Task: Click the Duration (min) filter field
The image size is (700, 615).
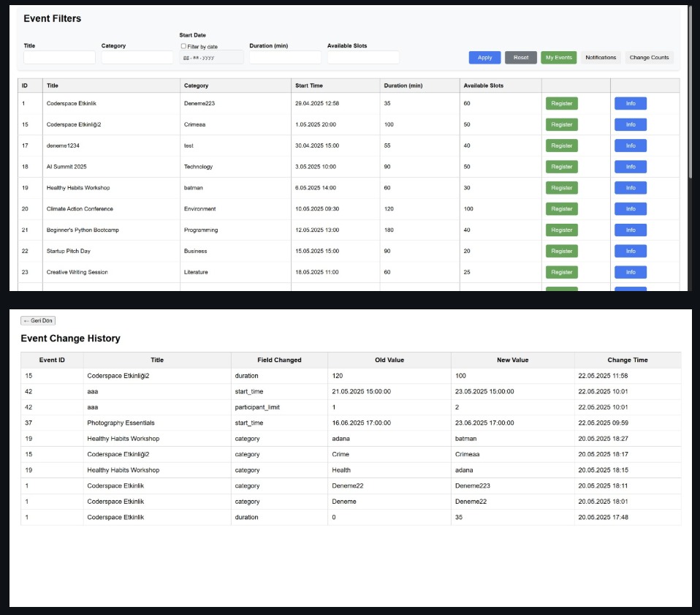Action: tap(285, 57)
